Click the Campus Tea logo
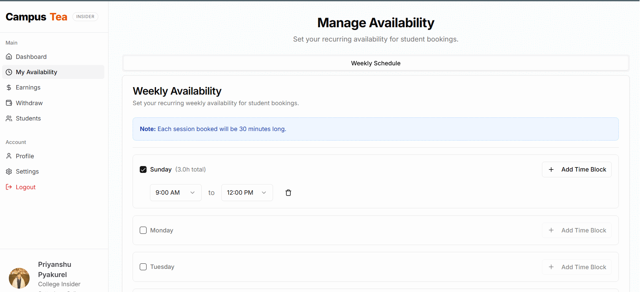This screenshot has width=644, height=292. coord(36,17)
